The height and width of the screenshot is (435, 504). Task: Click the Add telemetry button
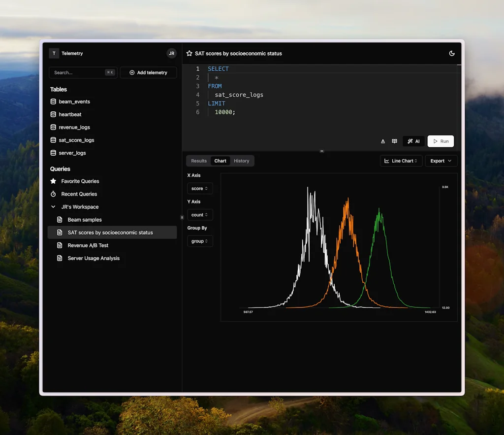coord(148,72)
